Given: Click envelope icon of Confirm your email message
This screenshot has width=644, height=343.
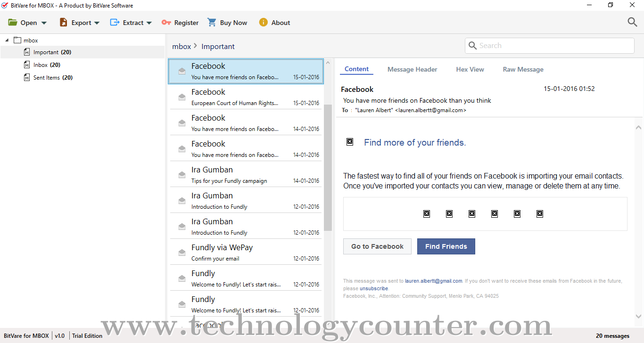Looking at the screenshot, I should tap(182, 253).
